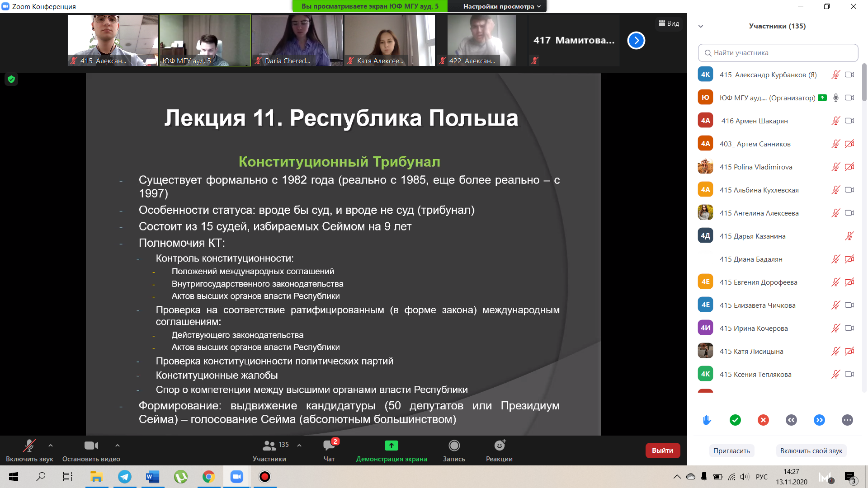
Task: Open uTorrent from taskbar
Action: [180, 477]
